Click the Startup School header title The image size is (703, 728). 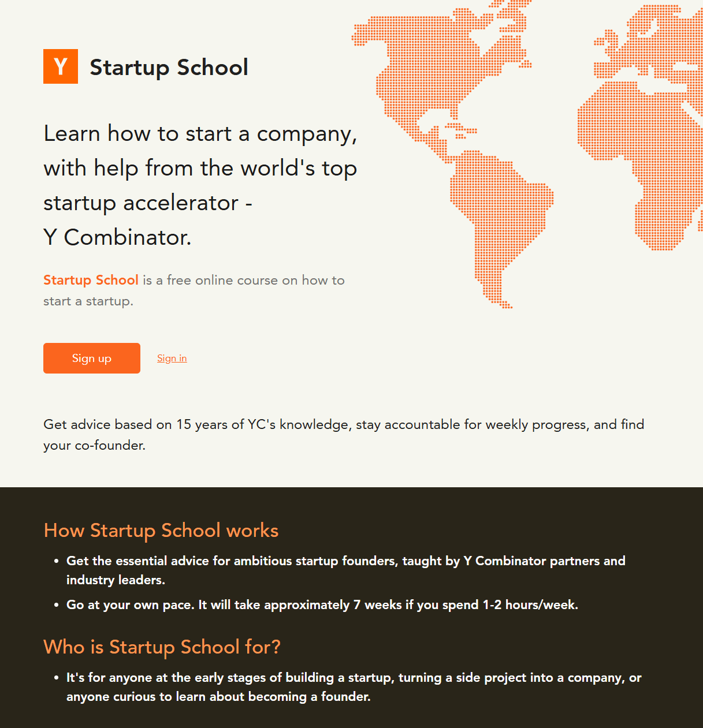click(169, 68)
